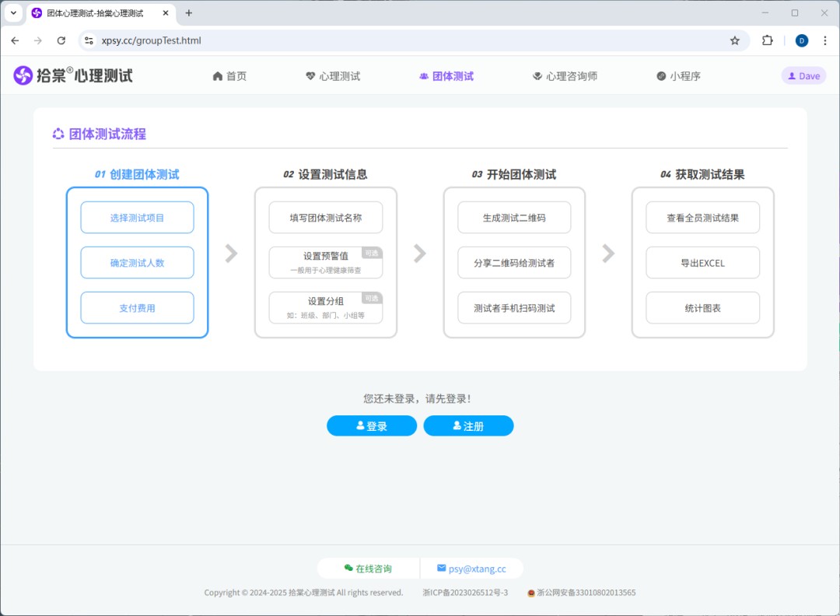This screenshot has width=840, height=616.
Task: Click 导出EXCEL step box
Action: [703, 262]
